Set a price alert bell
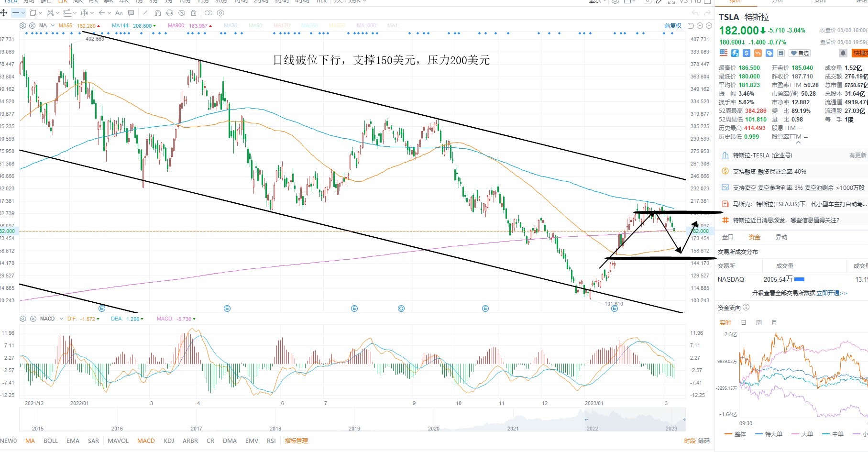The height and width of the screenshot is (452, 868). point(843,53)
